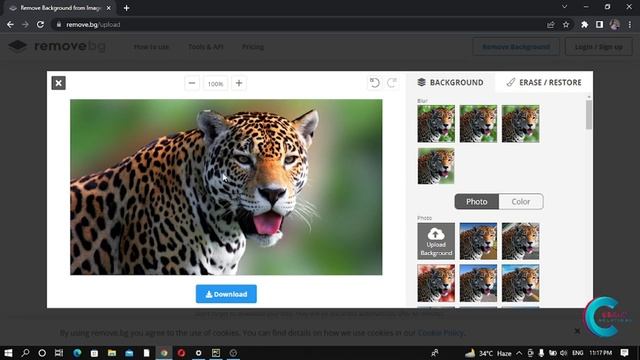Click the Login / Sign up button

pos(599,47)
